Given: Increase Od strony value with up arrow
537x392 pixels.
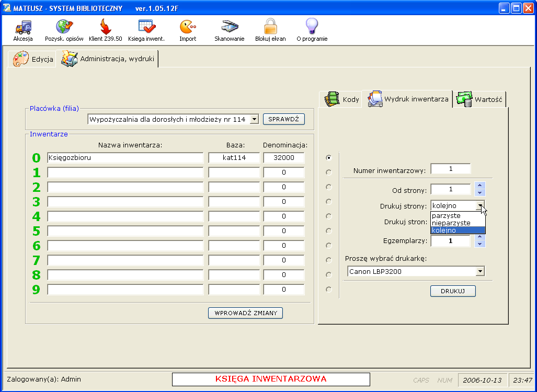Looking at the screenshot, I should pos(480,185).
